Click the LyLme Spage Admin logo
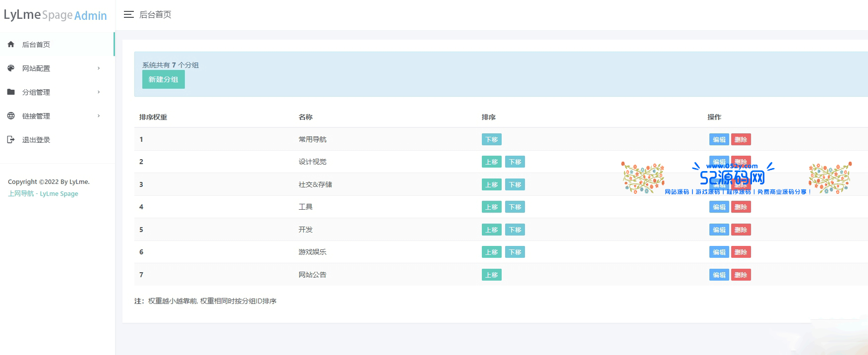868x355 pixels. [x=56, y=15]
